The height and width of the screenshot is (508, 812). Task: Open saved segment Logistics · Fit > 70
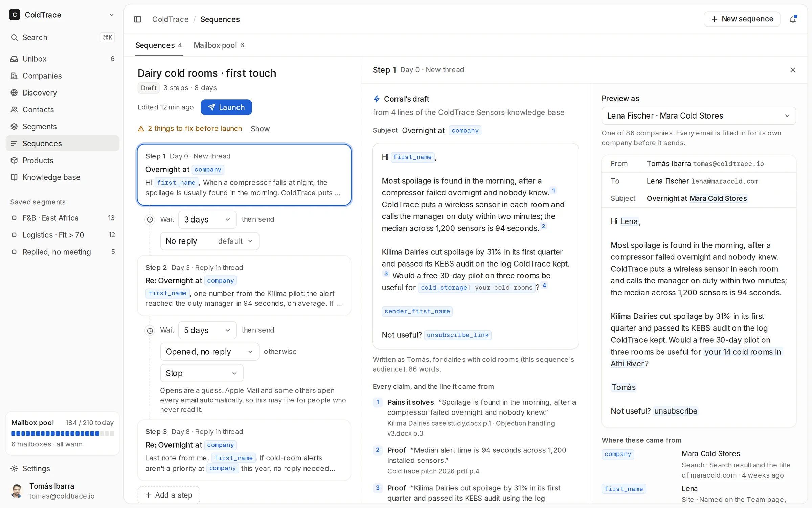pyautogui.click(x=63, y=235)
